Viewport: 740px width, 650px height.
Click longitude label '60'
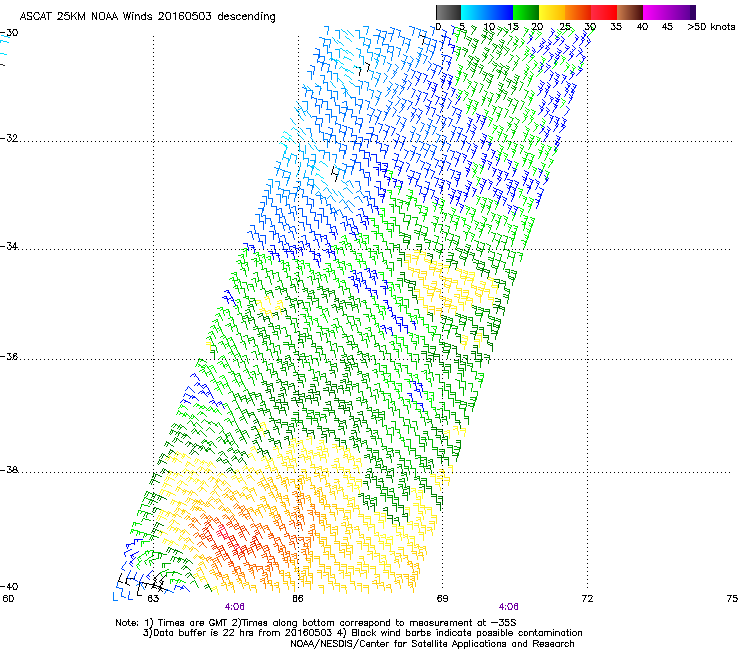8,599
